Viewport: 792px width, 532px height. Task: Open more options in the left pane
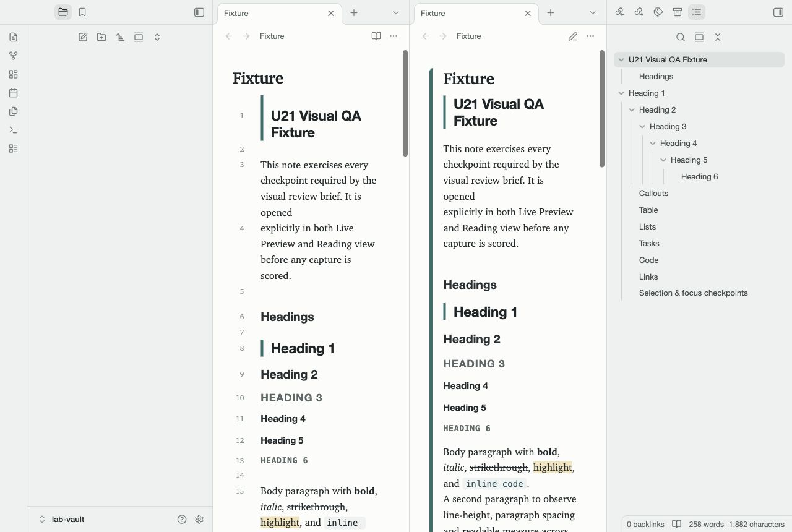pyautogui.click(x=394, y=36)
